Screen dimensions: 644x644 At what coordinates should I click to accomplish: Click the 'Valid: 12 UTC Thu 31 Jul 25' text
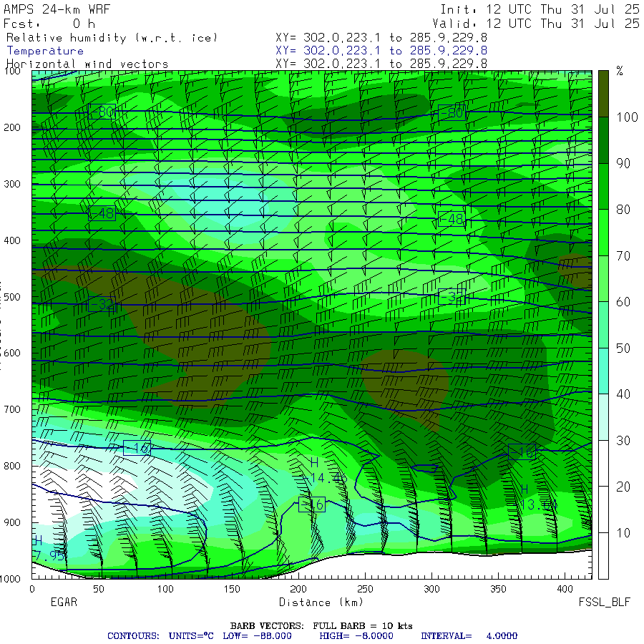pos(536,24)
